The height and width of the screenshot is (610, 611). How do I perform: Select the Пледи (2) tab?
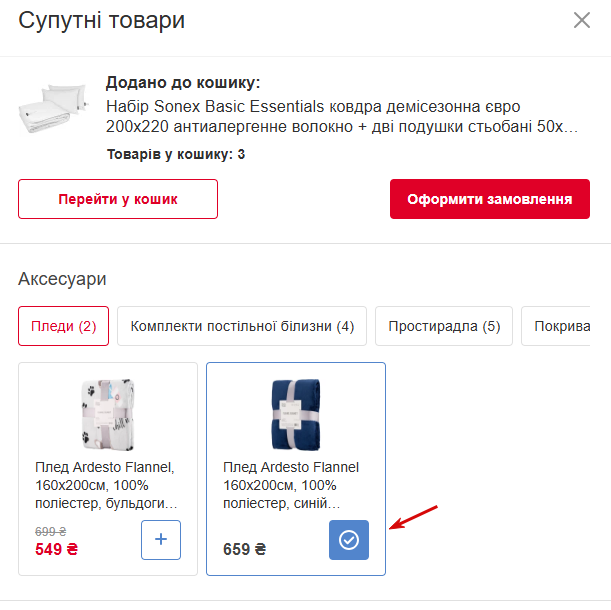(64, 326)
